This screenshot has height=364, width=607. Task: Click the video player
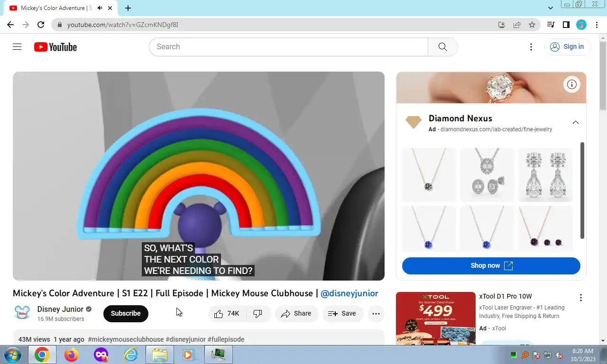(x=199, y=176)
